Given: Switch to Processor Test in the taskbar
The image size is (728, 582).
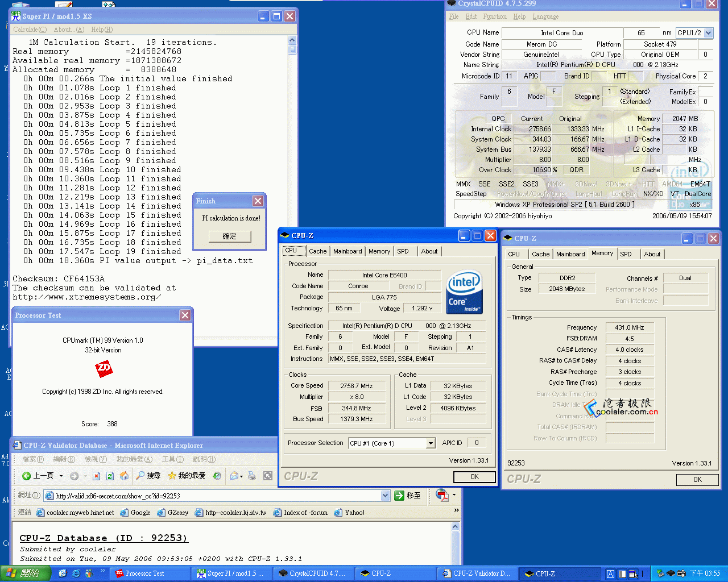Looking at the screenshot, I should click(x=151, y=573).
